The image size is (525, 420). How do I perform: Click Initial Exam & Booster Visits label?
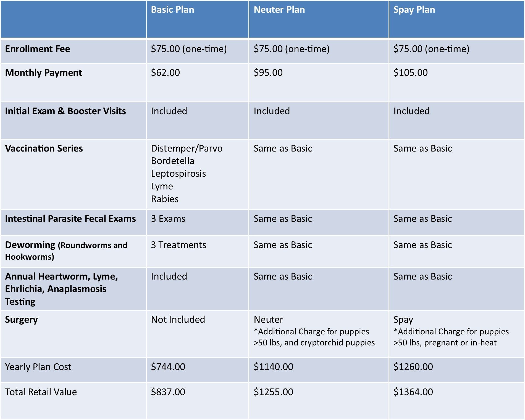coord(65,111)
